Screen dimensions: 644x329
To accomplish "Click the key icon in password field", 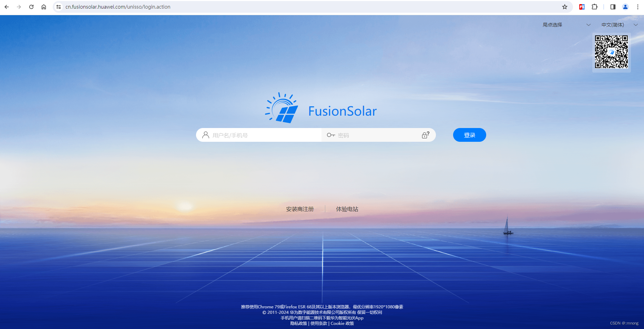I will (x=331, y=135).
